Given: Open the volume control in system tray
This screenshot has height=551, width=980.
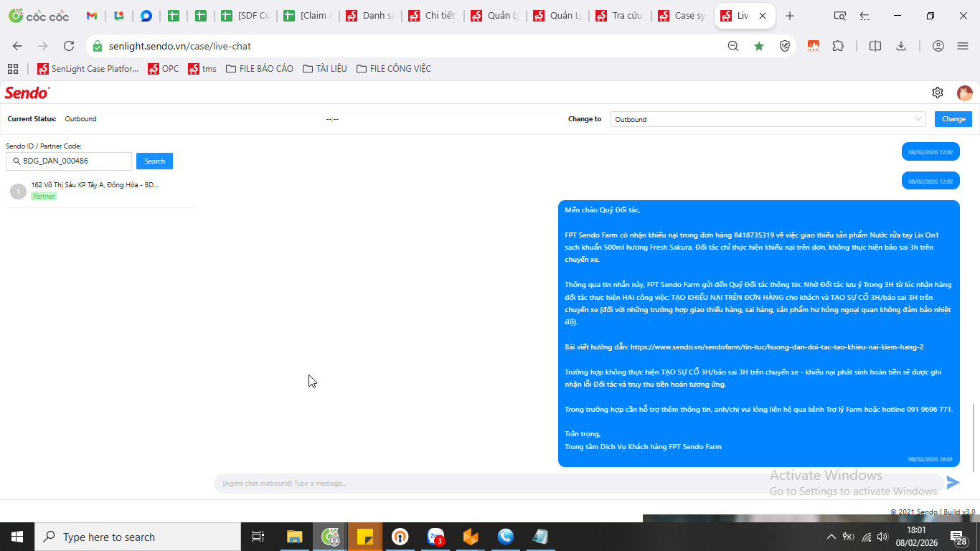Looking at the screenshot, I should pyautogui.click(x=882, y=537).
